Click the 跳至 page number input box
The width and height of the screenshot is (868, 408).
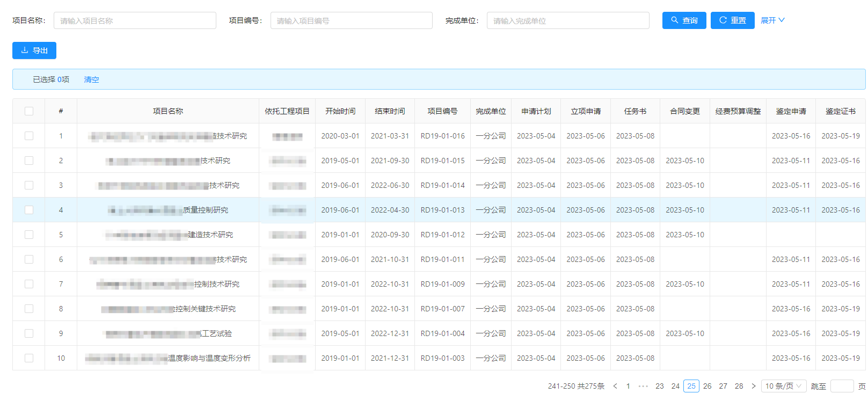841,386
